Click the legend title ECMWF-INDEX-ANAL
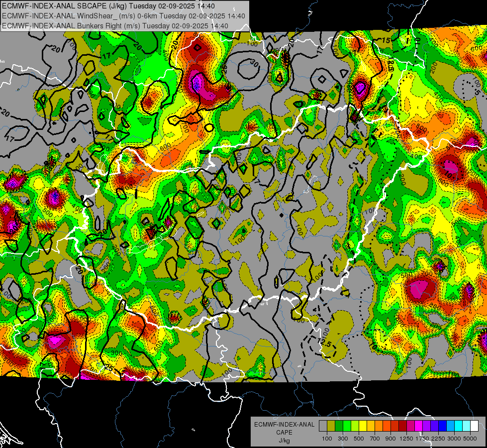This screenshot has width=487, height=448. [285, 425]
